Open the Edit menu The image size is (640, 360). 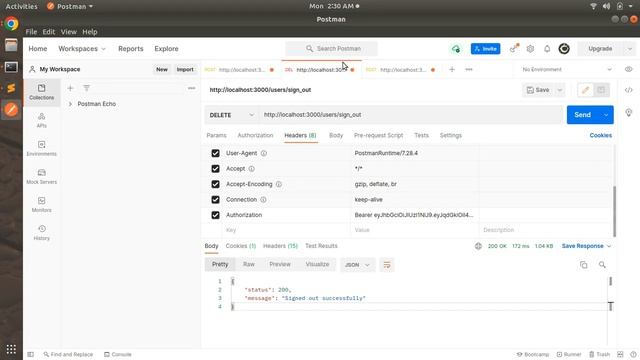tap(49, 32)
